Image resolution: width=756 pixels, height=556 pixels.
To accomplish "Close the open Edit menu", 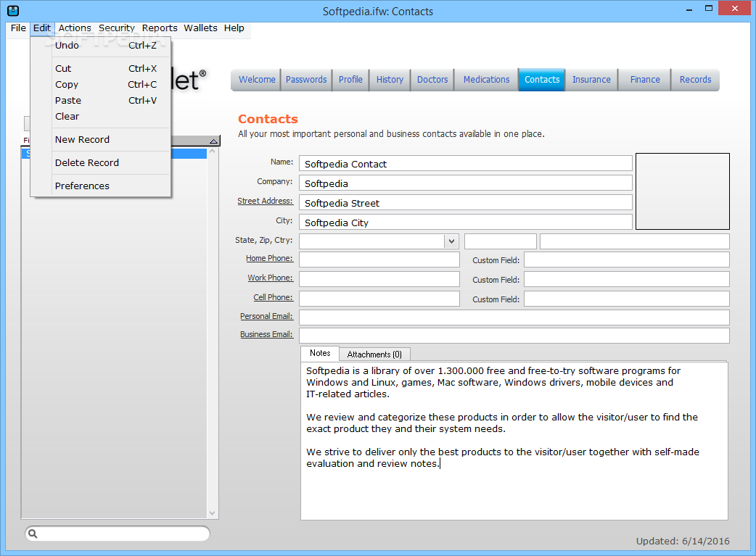I will pos(42,28).
